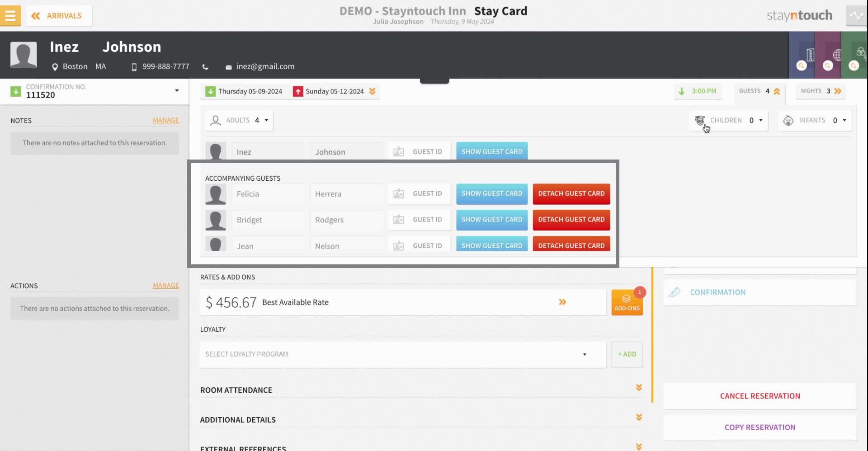The image size is (868, 451).
Task: Click Cancel Reservation
Action: [760, 396]
